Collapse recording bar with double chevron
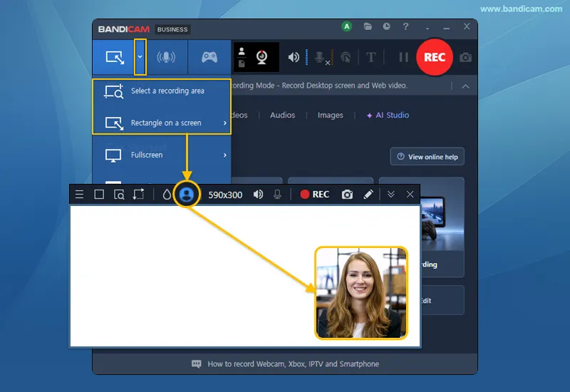The height and width of the screenshot is (392, 570). pos(390,195)
